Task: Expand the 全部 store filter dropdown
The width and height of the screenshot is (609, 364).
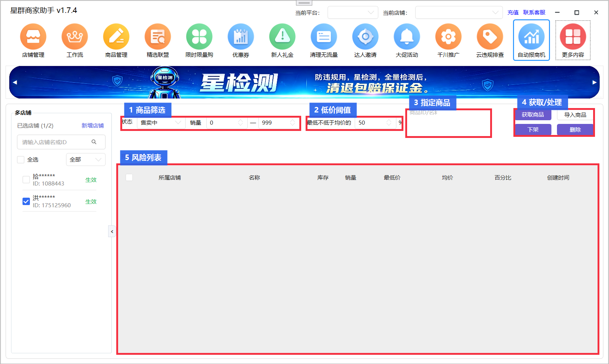Action: coord(86,160)
